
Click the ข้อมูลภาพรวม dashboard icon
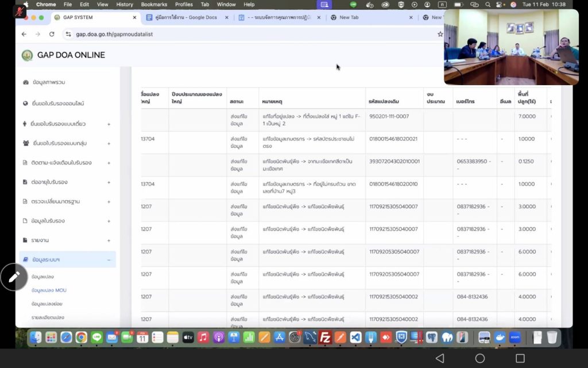[25, 82]
